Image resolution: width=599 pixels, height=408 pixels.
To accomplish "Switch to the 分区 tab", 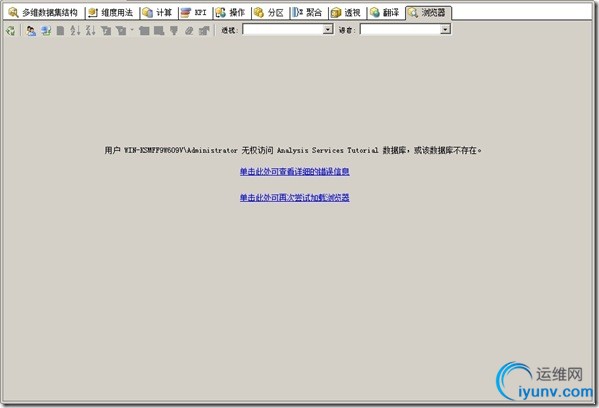I will [x=269, y=13].
